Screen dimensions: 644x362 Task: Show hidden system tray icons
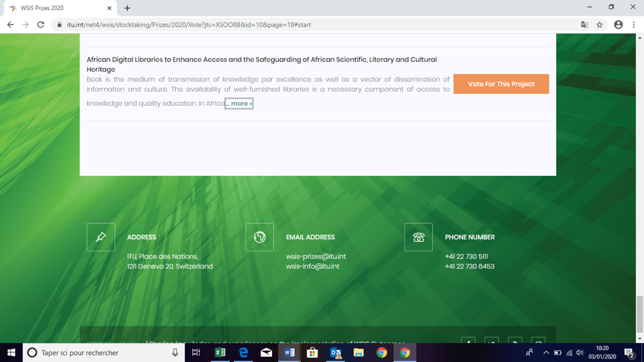tap(546, 352)
